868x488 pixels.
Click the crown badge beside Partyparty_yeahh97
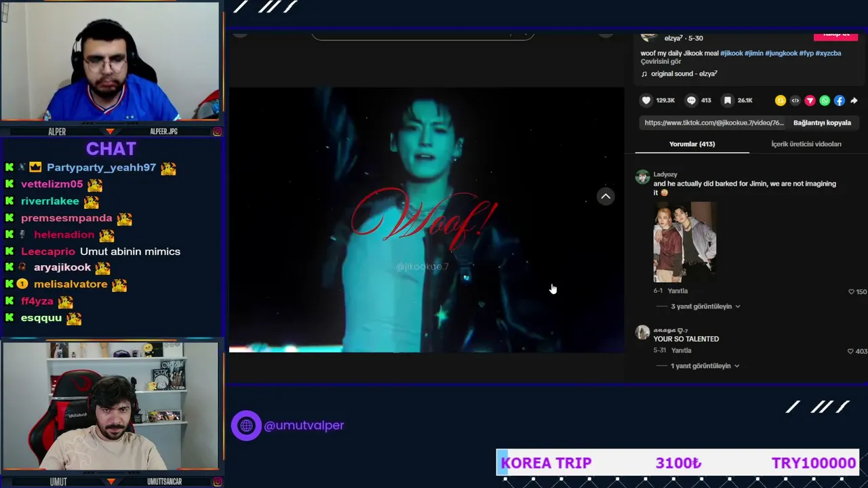point(35,167)
